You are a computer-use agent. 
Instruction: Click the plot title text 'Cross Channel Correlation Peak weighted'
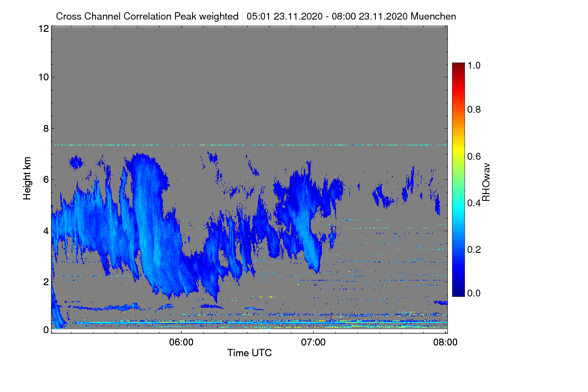[147, 16]
